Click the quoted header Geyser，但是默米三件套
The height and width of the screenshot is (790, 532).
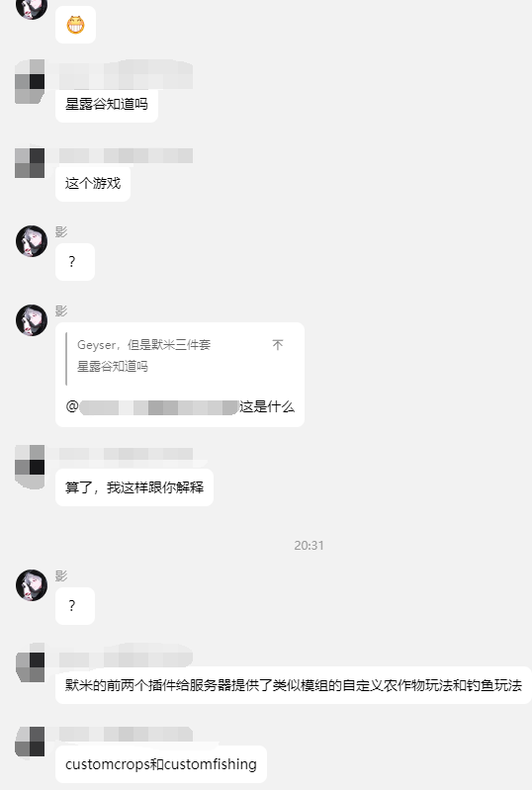(143, 345)
